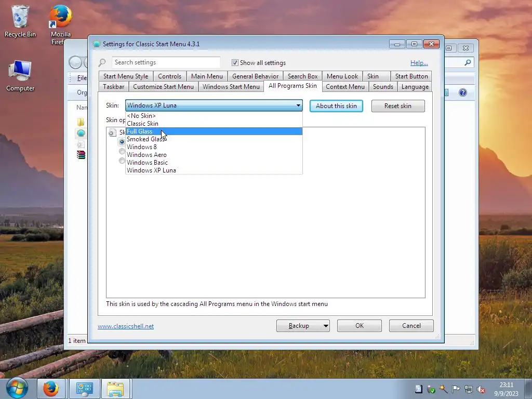Viewport: 532px width, 399px height.
Task: Switch to the Start Menu Style tab
Action: (126, 76)
